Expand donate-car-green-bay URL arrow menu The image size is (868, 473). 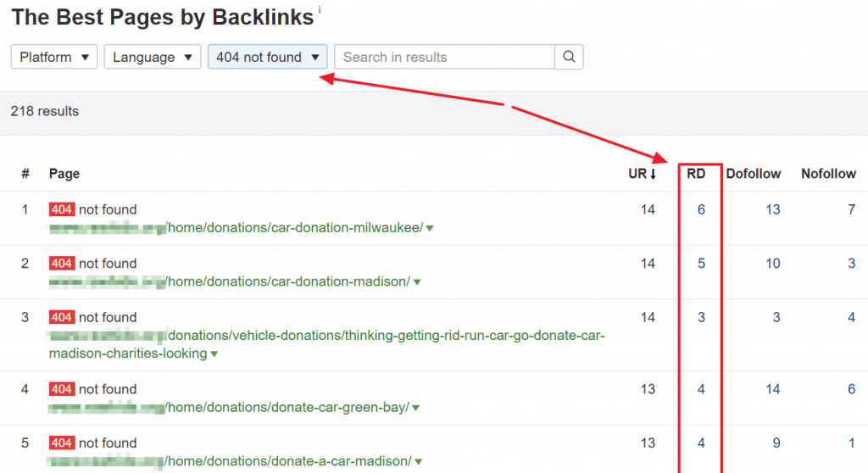pos(416,409)
